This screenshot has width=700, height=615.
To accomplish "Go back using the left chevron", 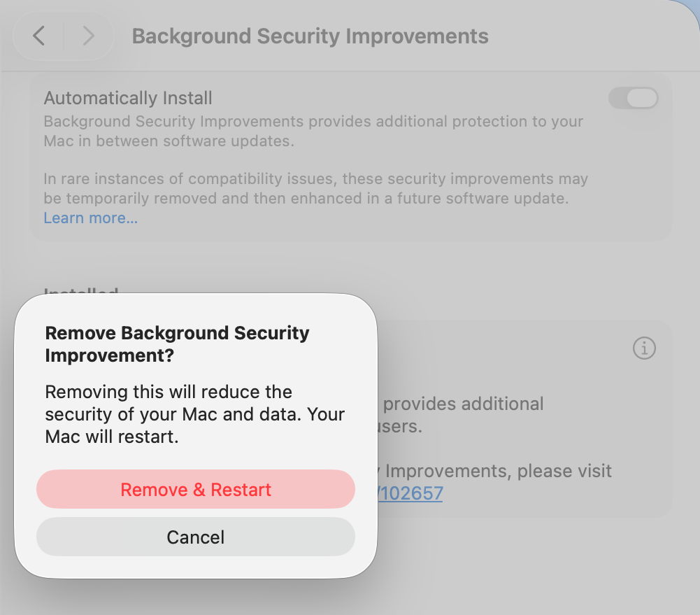I will pos(40,36).
